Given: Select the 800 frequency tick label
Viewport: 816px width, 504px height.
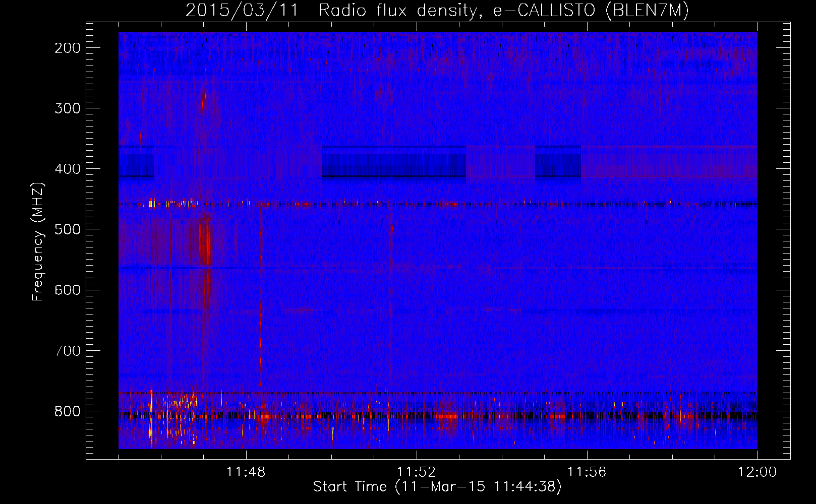Looking at the screenshot, I should 67,411.
